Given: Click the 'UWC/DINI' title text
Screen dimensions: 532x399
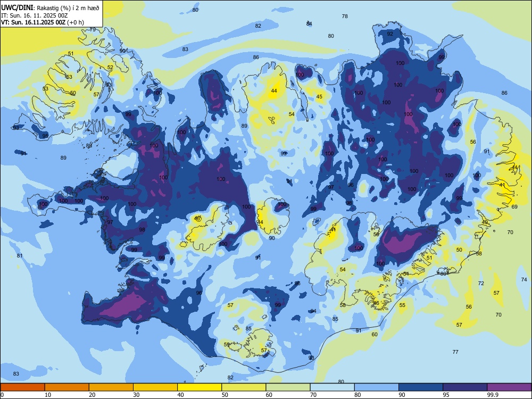Looking at the screenshot, I should 17,7.
